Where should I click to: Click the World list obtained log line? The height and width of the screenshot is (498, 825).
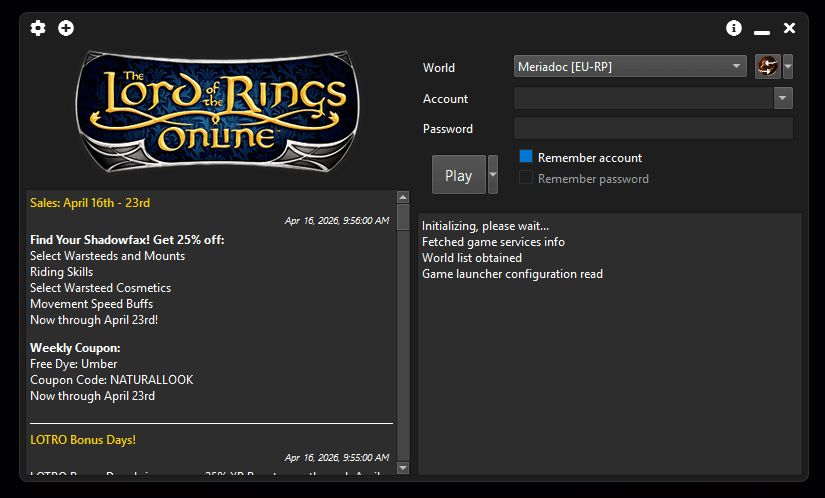472,258
